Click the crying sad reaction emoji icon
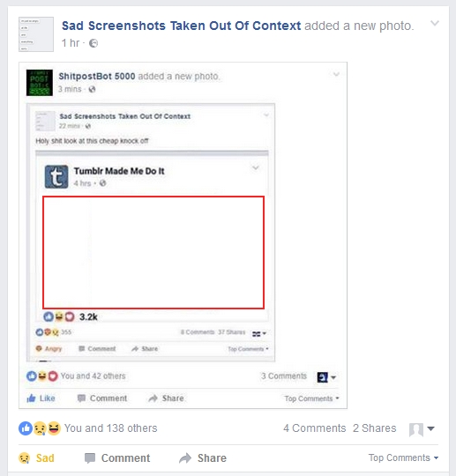456x476 pixels. coord(40,428)
